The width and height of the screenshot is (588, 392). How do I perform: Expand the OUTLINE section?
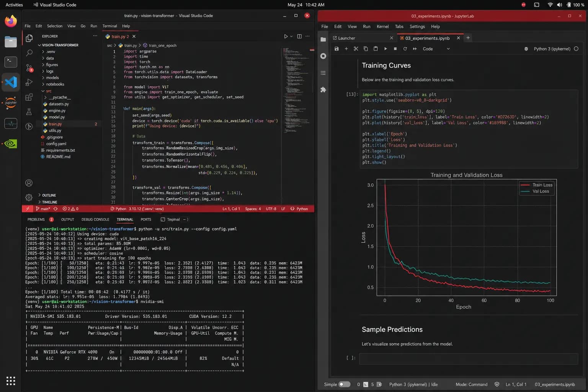click(x=49, y=195)
